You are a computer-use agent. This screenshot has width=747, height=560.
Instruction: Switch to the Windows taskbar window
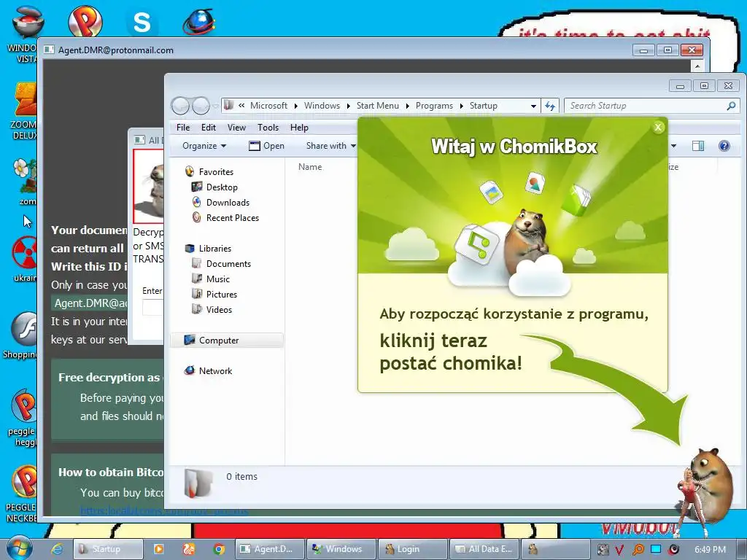341,549
